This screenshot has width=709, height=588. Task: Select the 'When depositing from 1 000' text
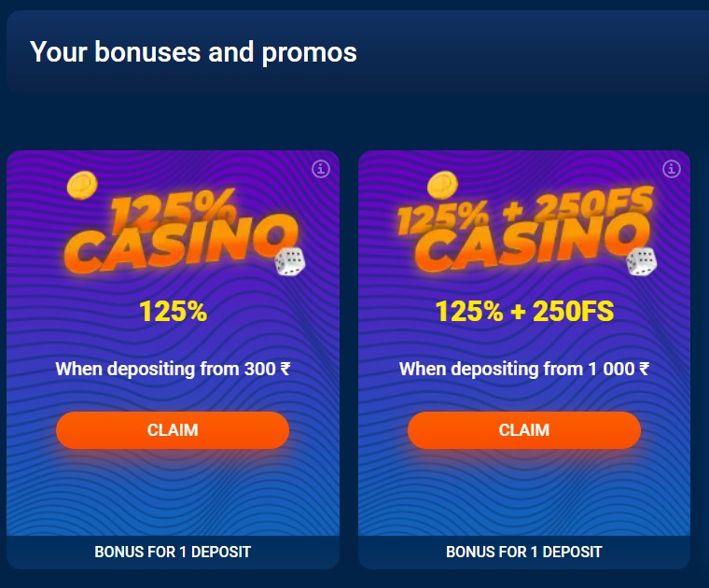(517, 369)
